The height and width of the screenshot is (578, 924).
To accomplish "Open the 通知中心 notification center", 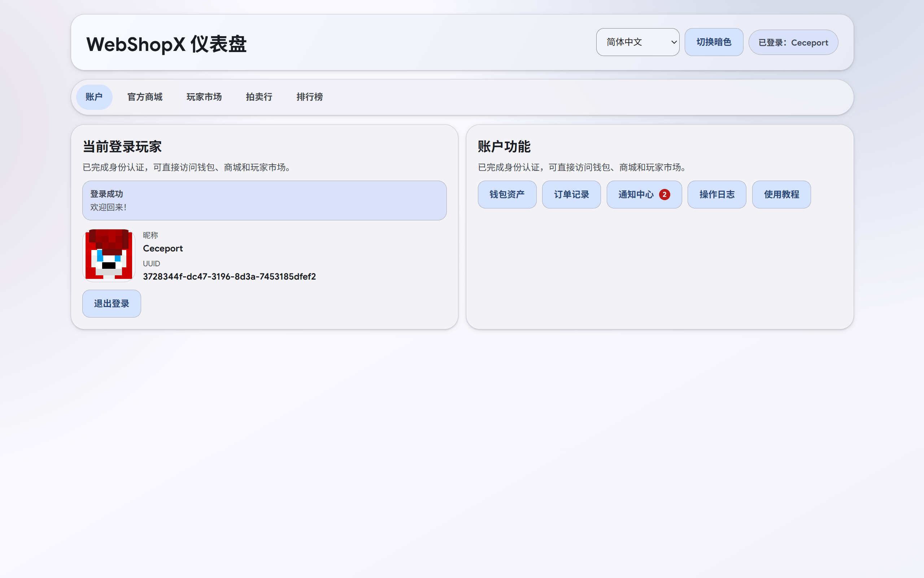I will [644, 195].
